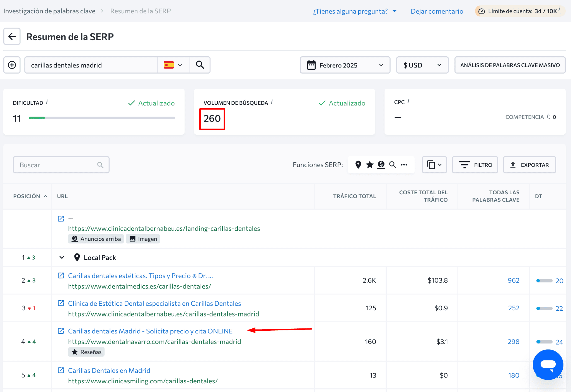Viewport: 571px width, 392px height.
Task: Click the three dots more SERP features
Action: coord(404,165)
